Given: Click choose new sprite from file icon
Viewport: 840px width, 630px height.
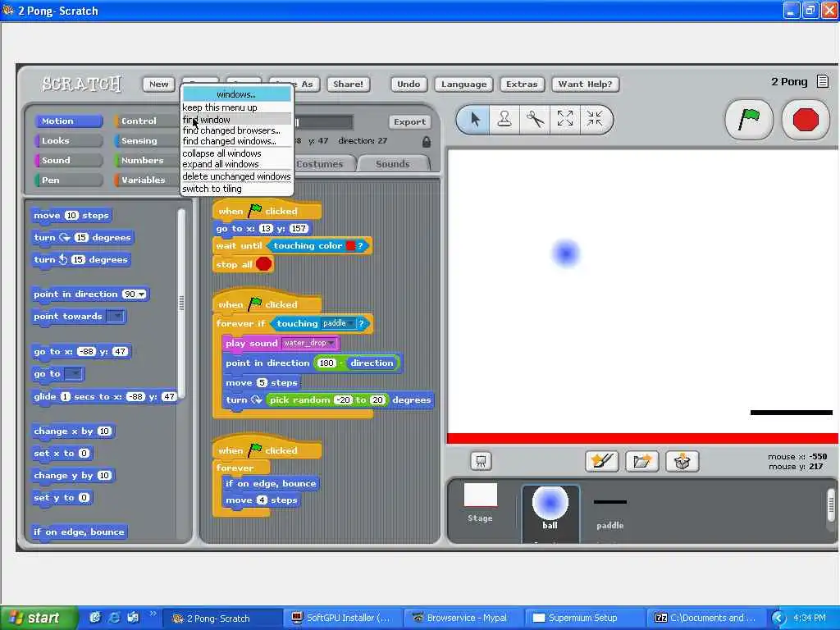Looking at the screenshot, I should click(641, 461).
